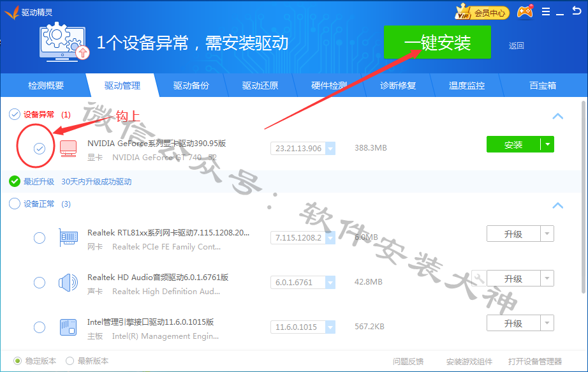Click the computer gear status icon
Screen dimensions: 588x372
(x=64, y=41)
